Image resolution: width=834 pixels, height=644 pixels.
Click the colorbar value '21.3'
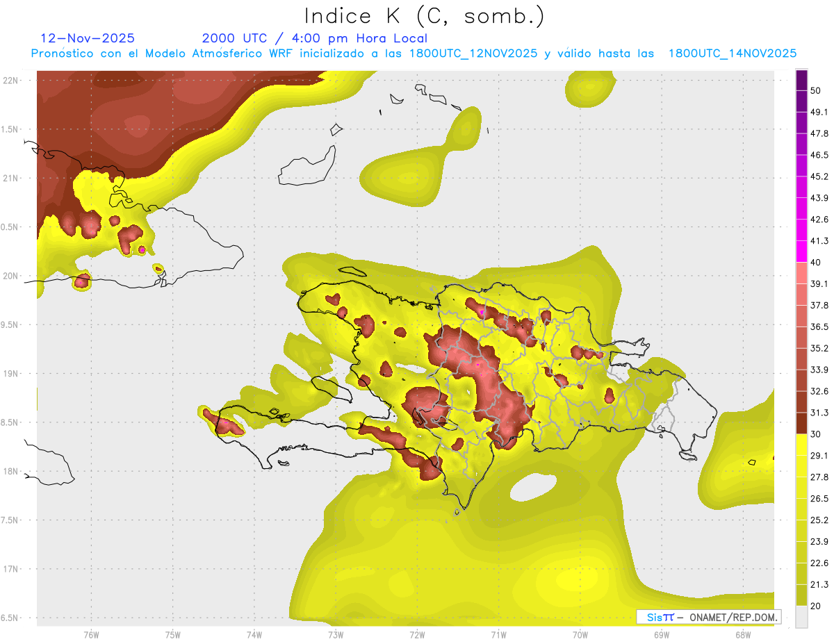(819, 585)
